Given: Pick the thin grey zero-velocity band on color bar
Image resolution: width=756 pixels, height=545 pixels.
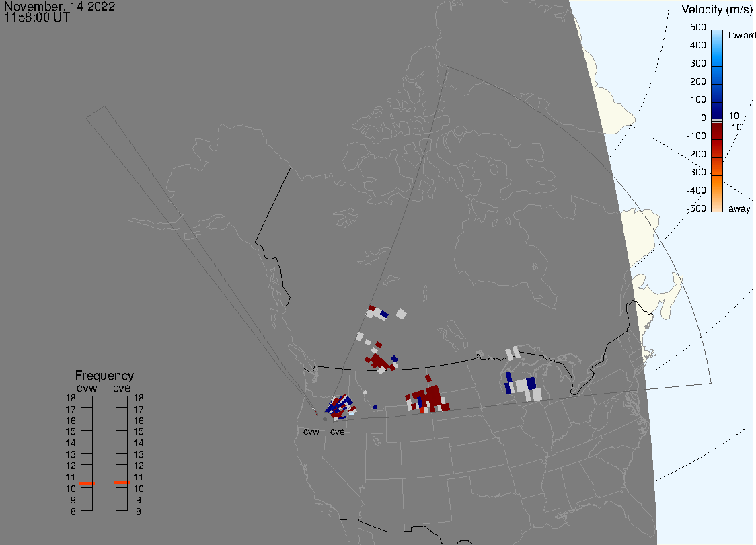Looking at the screenshot, I should tap(717, 120).
